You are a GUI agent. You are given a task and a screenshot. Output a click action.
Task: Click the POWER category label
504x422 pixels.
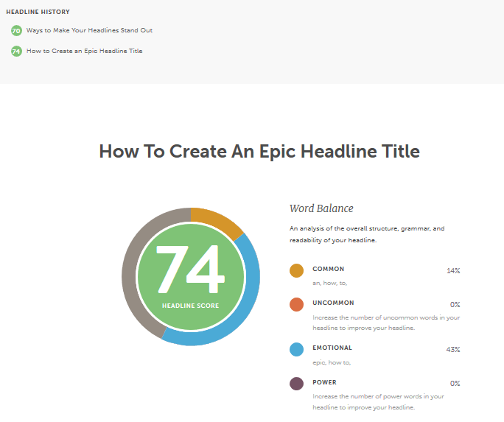click(325, 382)
